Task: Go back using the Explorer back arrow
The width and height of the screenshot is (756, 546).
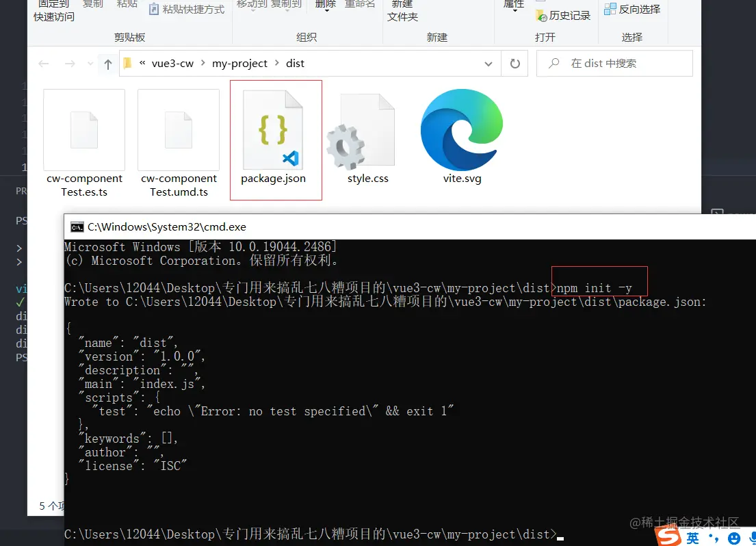Action: coord(44,64)
